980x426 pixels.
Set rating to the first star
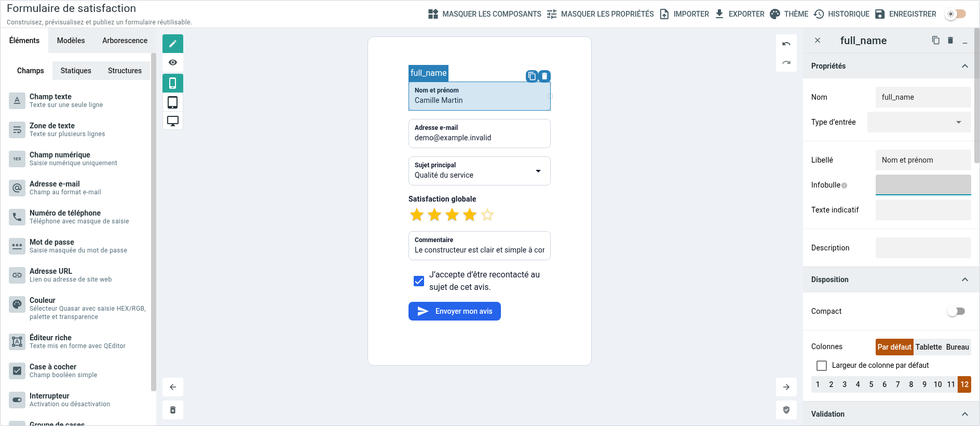(x=417, y=215)
